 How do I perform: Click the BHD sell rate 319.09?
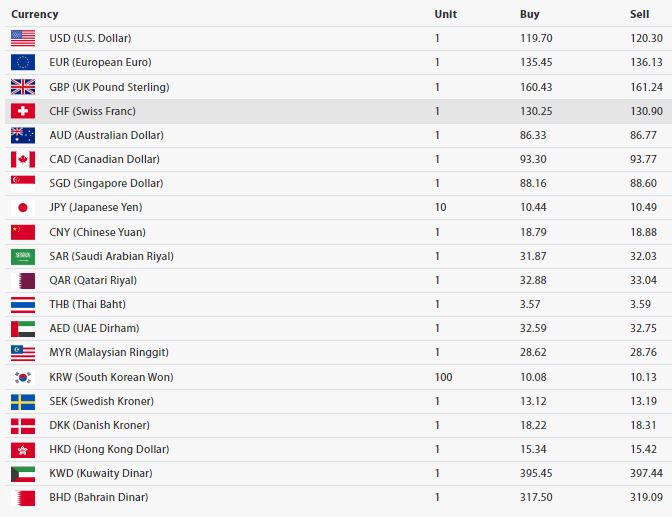[x=646, y=497]
